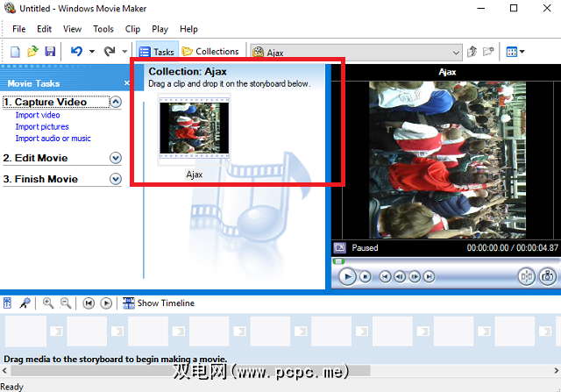Open the Views dropdown button
This screenshot has height=392, width=561.
pyautogui.click(x=515, y=52)
